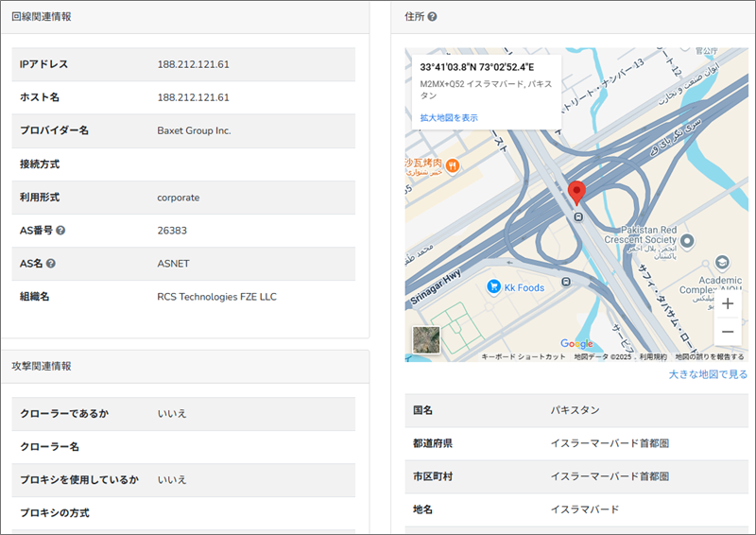This screenshot has height=535, width=756.
Task: Click the help icon next to AS番号
Action: [x=60, y=231]
